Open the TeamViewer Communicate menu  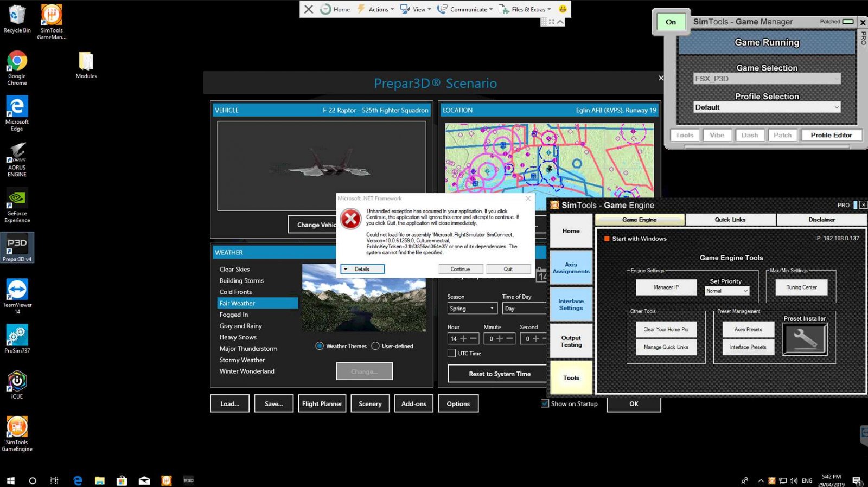pos(465,9)
